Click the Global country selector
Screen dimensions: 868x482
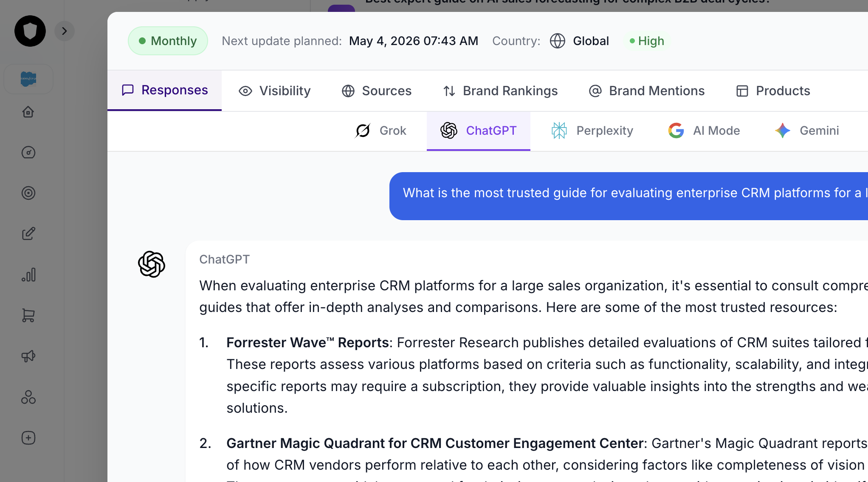[x=579, y=41]
